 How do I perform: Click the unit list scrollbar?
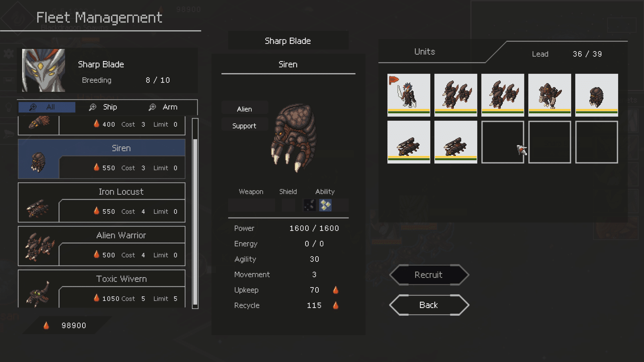pos(195,213)
